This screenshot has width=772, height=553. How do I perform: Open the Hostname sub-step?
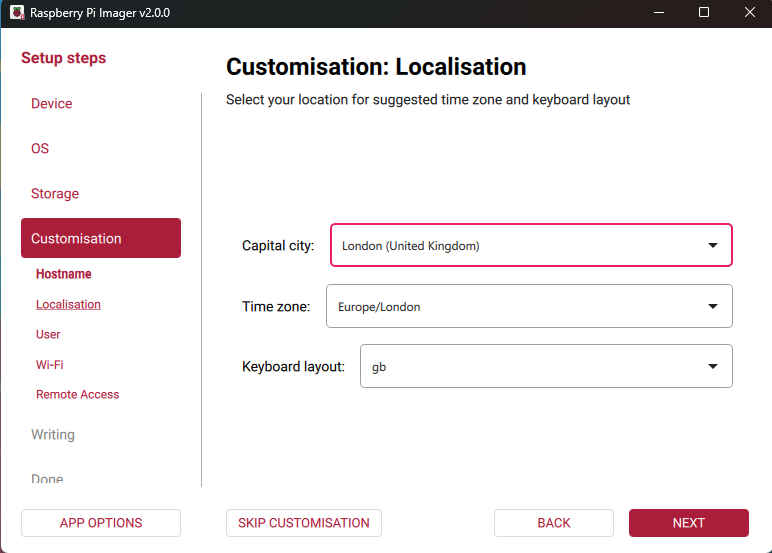[64, 274]
